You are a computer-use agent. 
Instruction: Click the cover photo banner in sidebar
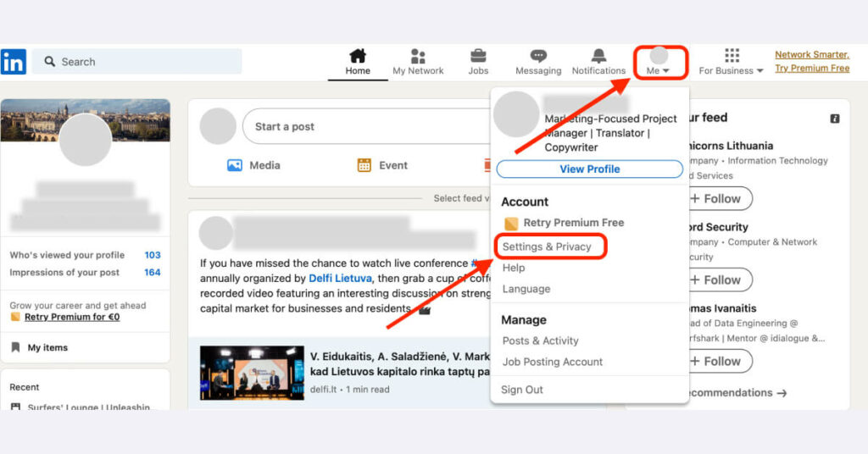click(86, 120)
